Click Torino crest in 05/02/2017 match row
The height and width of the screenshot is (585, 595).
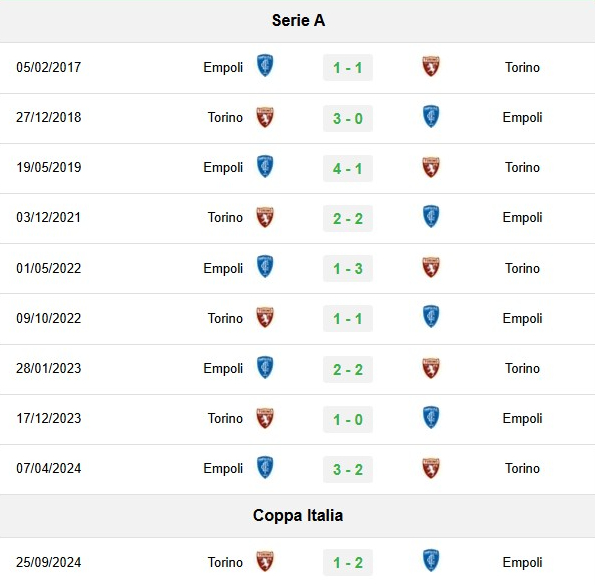click(431, 66)
